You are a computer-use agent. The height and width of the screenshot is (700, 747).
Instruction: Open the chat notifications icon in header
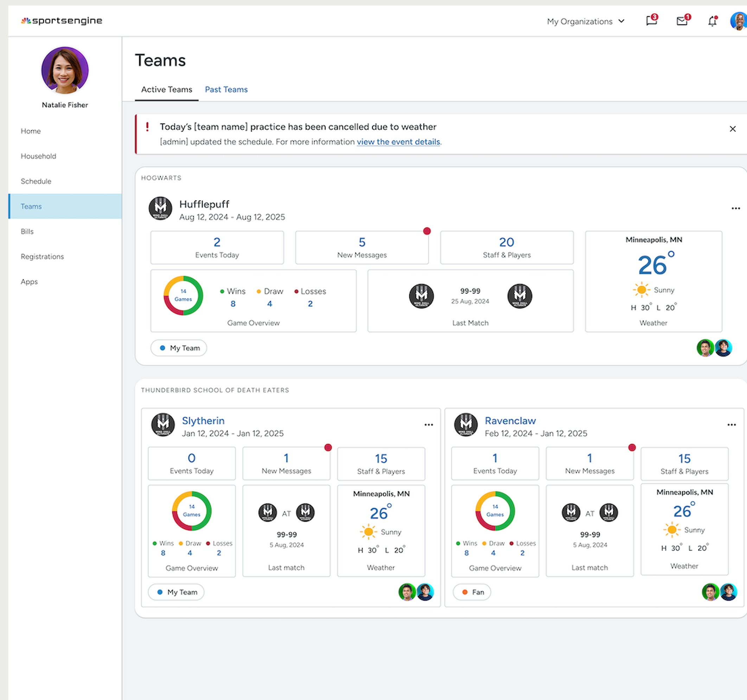point(651,21)
